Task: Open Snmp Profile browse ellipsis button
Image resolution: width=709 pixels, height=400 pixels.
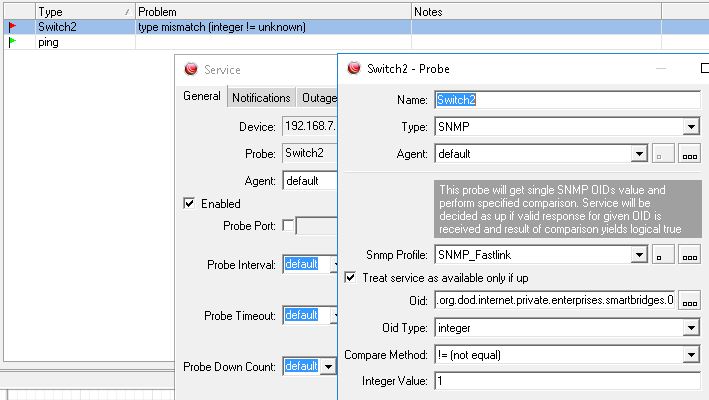Action: click(690, 254)
